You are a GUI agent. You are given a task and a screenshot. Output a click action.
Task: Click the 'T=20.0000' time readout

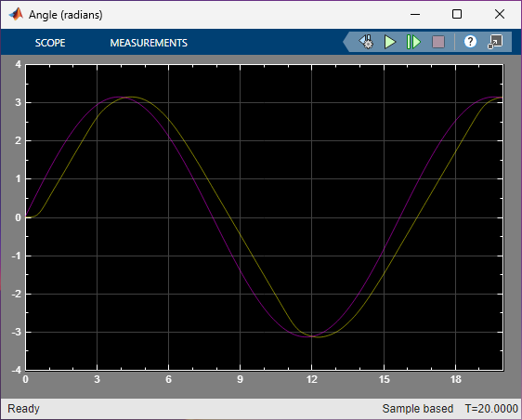tap(491, 408)
